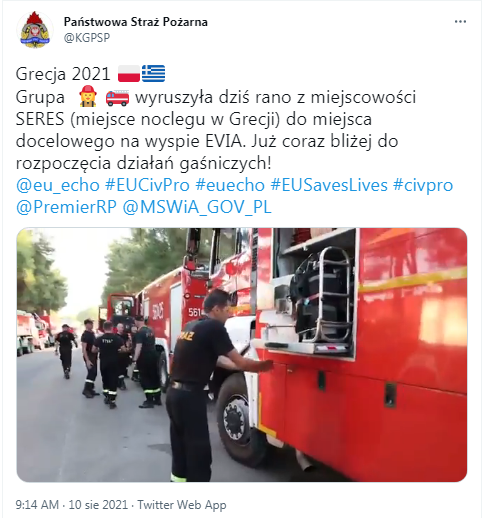Screen dimensions: 482x518
Task: Click the 10 sie 2021 date
Action: 98,505
